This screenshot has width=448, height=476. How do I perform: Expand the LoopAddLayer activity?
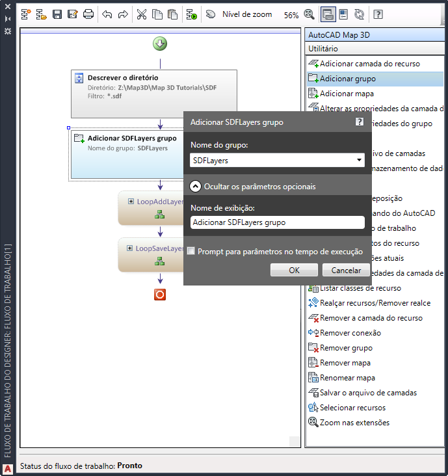click(131, 202)
